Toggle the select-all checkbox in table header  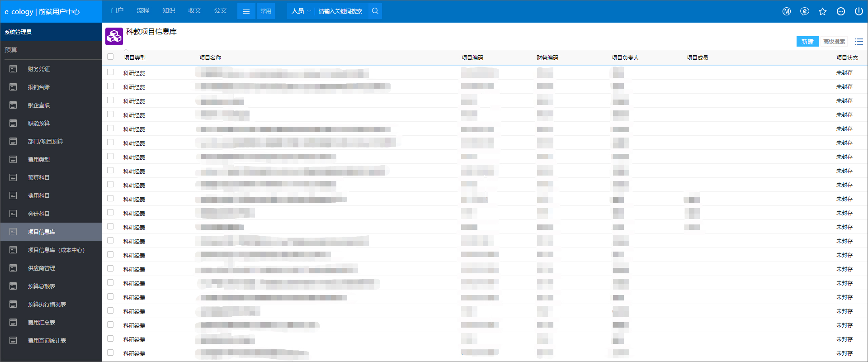coord(110,57)
